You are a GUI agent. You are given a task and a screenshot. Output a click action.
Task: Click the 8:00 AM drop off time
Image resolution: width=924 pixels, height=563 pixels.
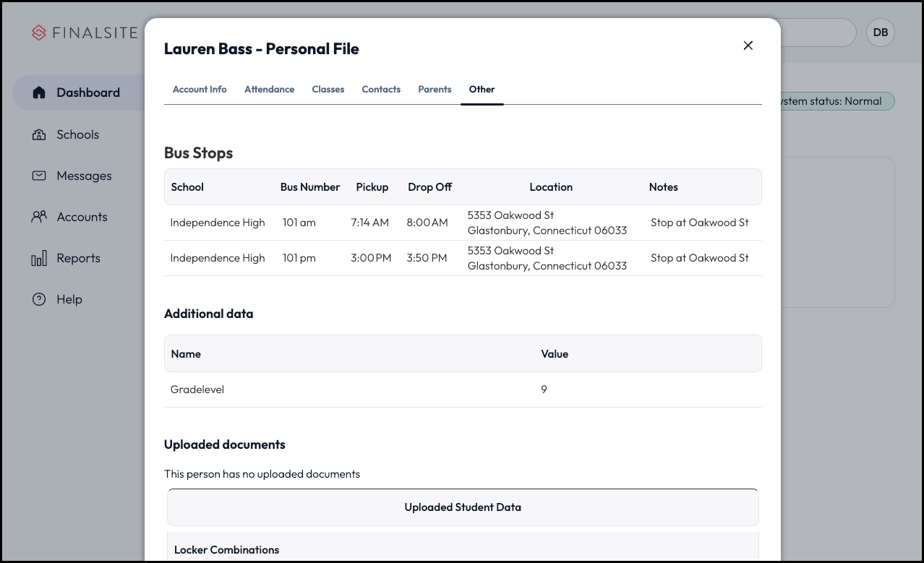click(x=427, y=223)
